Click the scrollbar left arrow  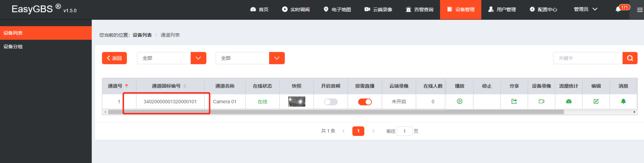(x=105, y=112)
